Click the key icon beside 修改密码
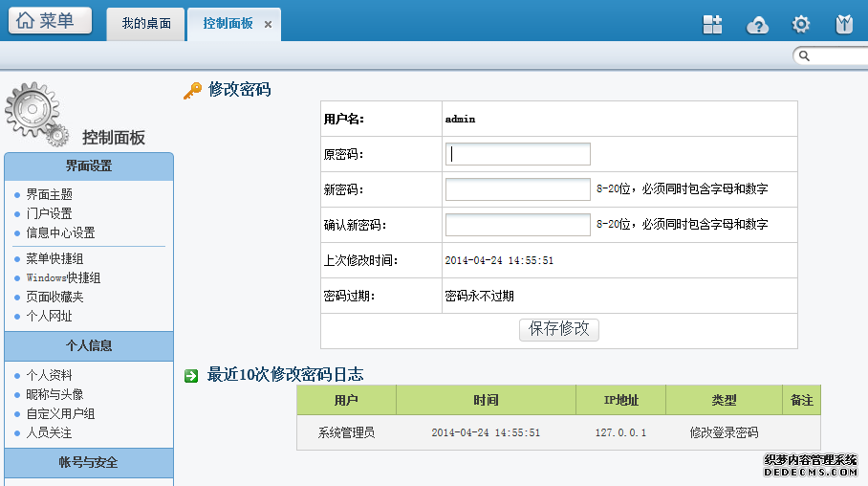Viewport: 868px width, 486px height. coord(193,90)
